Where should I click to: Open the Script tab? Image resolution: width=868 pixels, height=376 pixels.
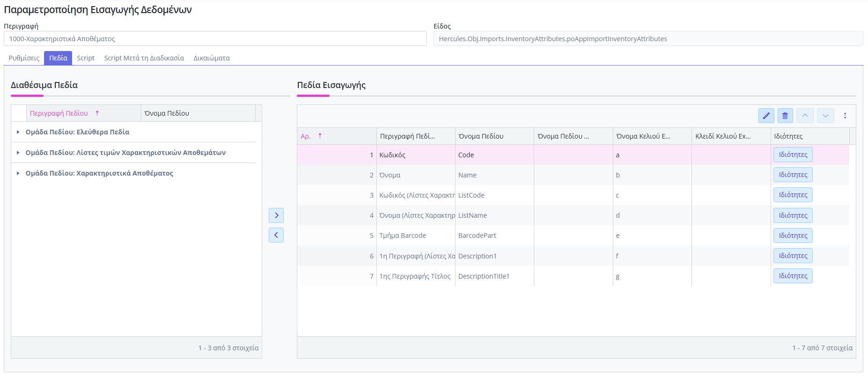click(86, 58)
